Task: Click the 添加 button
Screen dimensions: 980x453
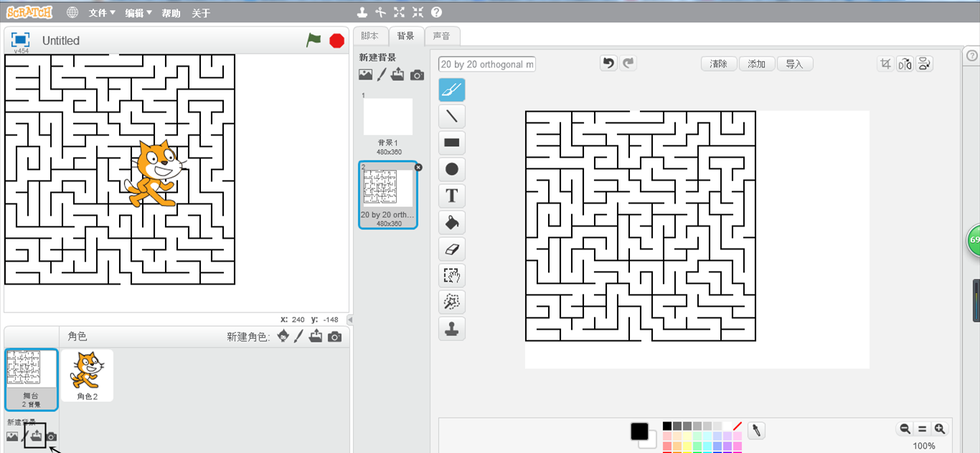Action: coord(757,64)
